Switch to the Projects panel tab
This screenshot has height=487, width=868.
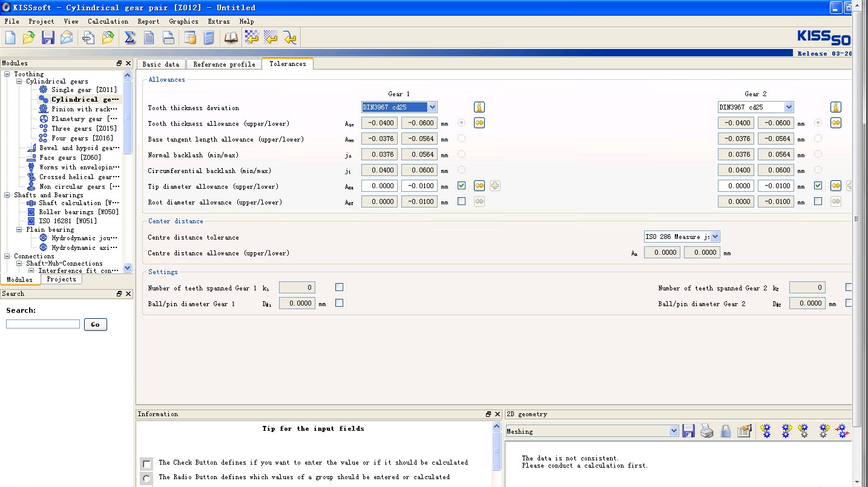click(61, 279)
